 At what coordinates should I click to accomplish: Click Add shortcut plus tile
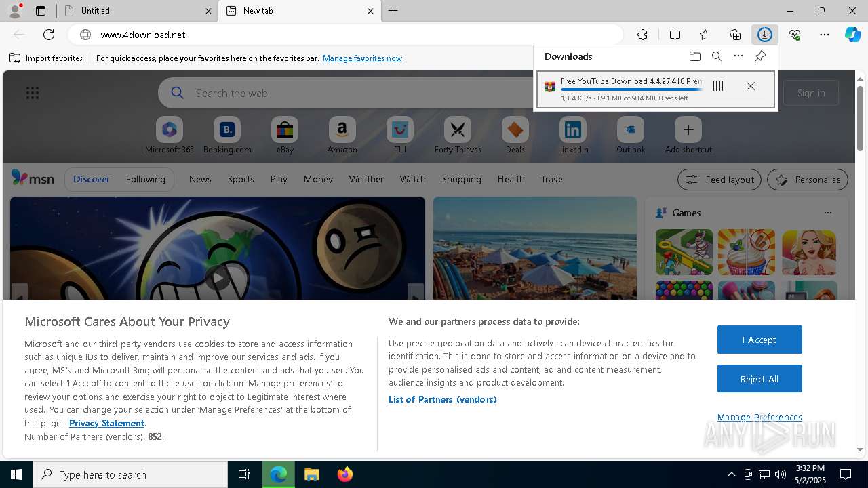tap(688, 135)
